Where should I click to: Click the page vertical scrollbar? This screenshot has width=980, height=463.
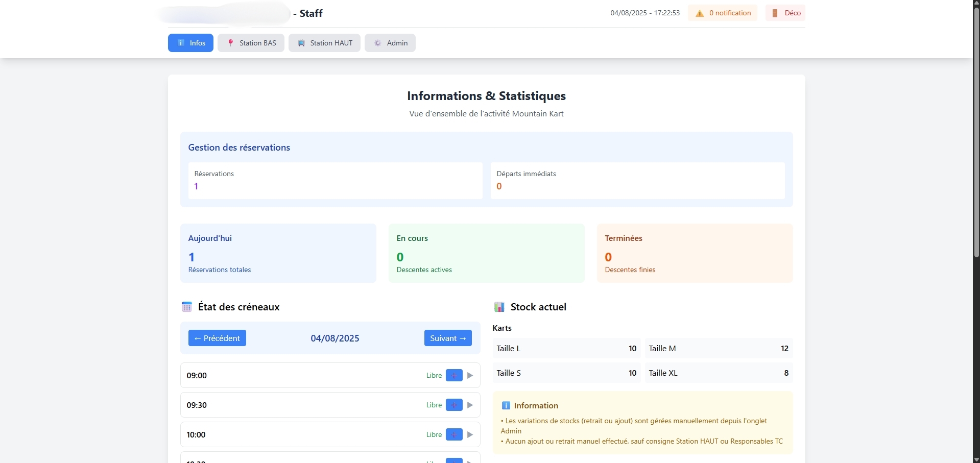click(976, 133)
